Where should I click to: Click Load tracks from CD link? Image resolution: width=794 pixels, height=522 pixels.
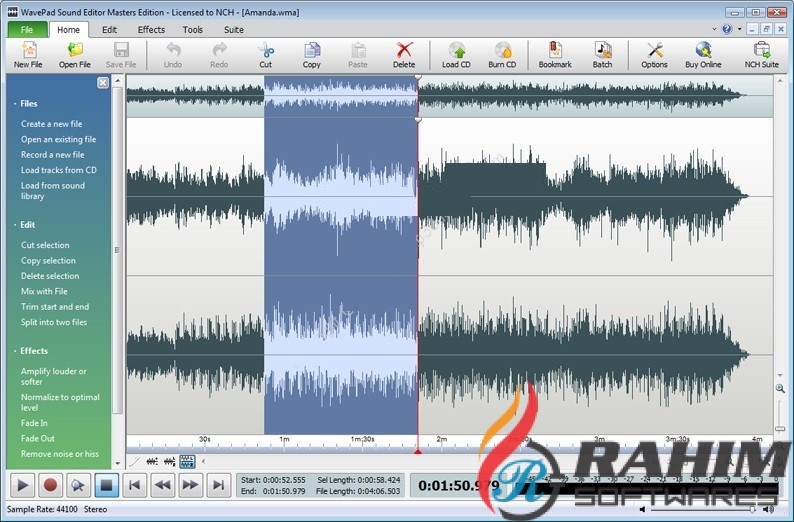(59, 170)
